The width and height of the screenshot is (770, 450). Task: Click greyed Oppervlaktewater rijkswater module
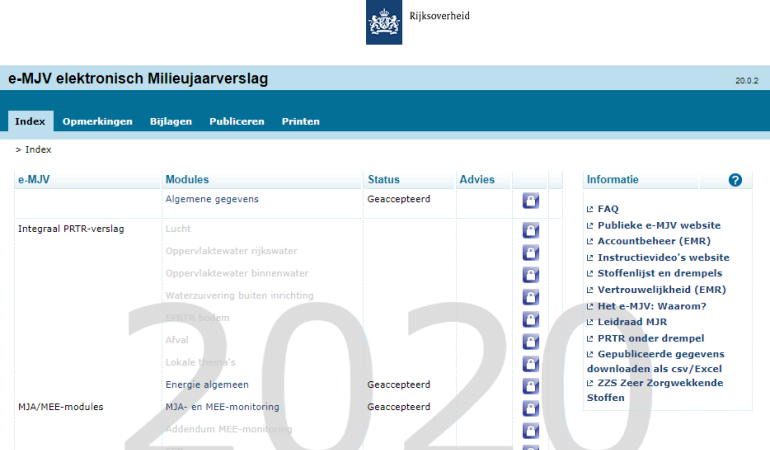231,251
